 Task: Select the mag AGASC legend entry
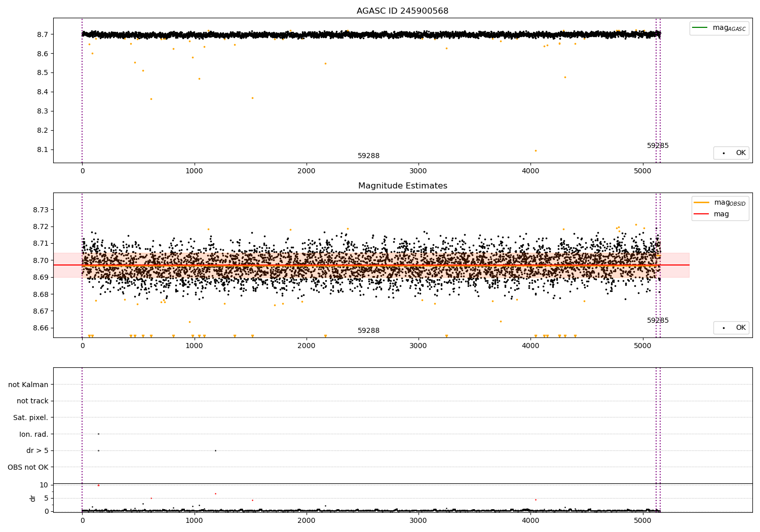coord(719,28)
